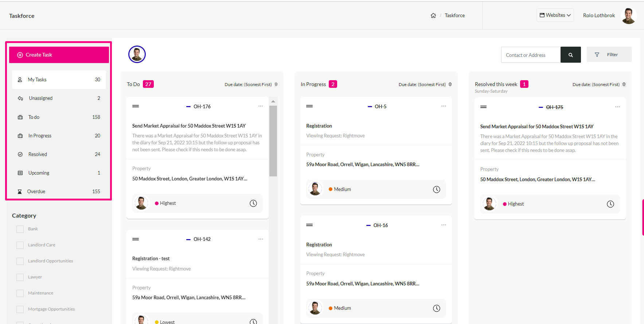The width and height of the screenshot is (644, 324).
Task: Select Overdue in task sidebar
Action: click(59, 191)
